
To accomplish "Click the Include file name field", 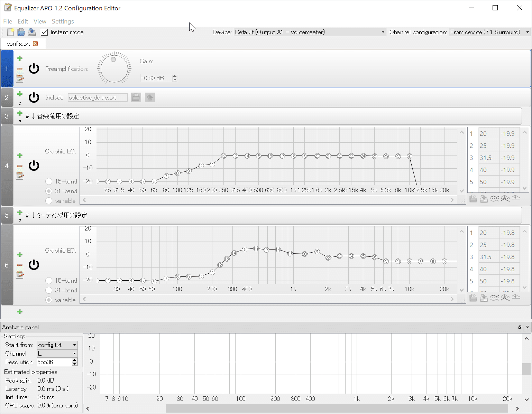I will pos(98,97).
